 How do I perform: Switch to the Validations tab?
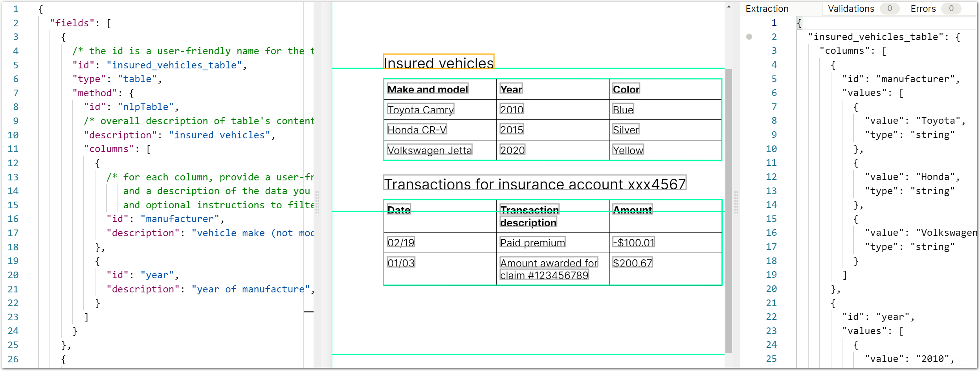coord(863,9)
